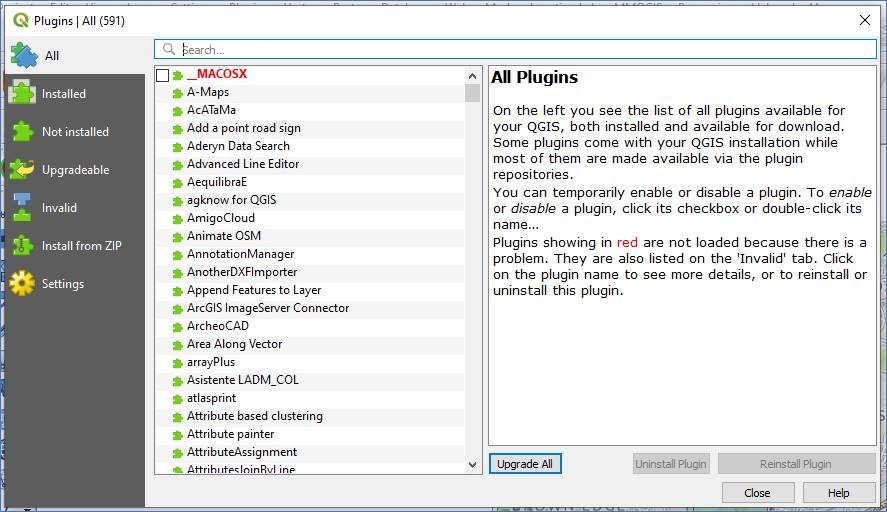Select the AmigoCloud plugin name
Image resolution: width=887 pixels, height=512 pixels.
point(221,218)
